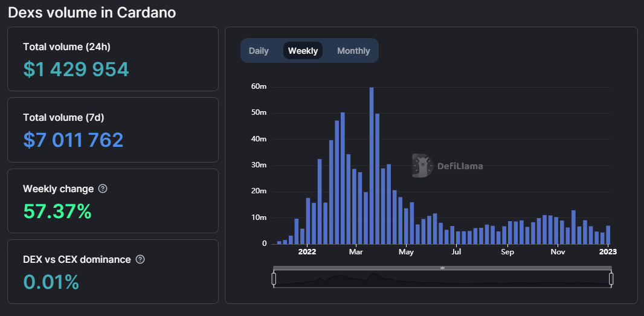Click the 57.37% weekly change value
Image resolution: width=644 pixels, height=316 pixels.
click(x=57, y=211)
